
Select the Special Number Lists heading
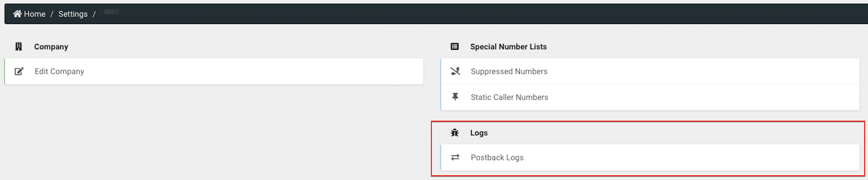pos(508,47)
